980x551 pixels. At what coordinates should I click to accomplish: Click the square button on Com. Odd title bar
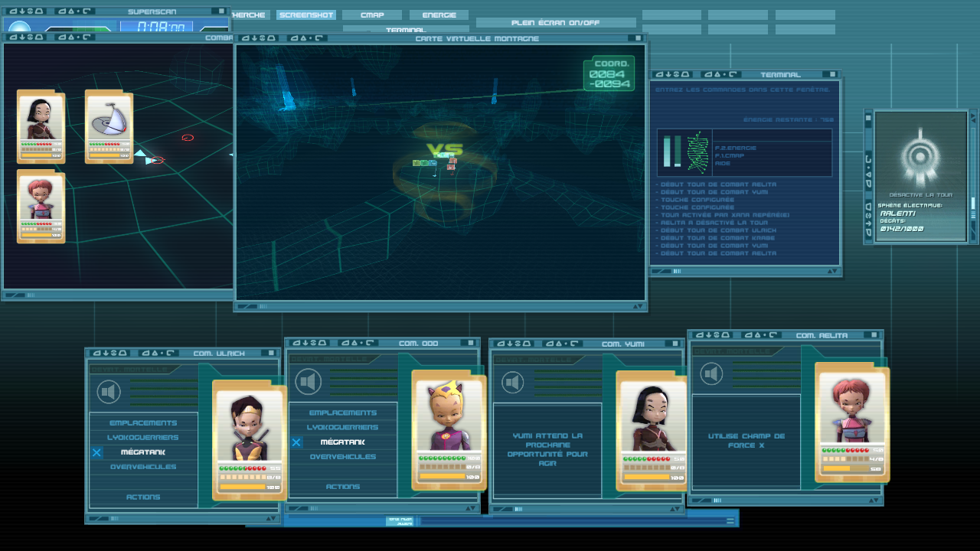click(470, 343)
